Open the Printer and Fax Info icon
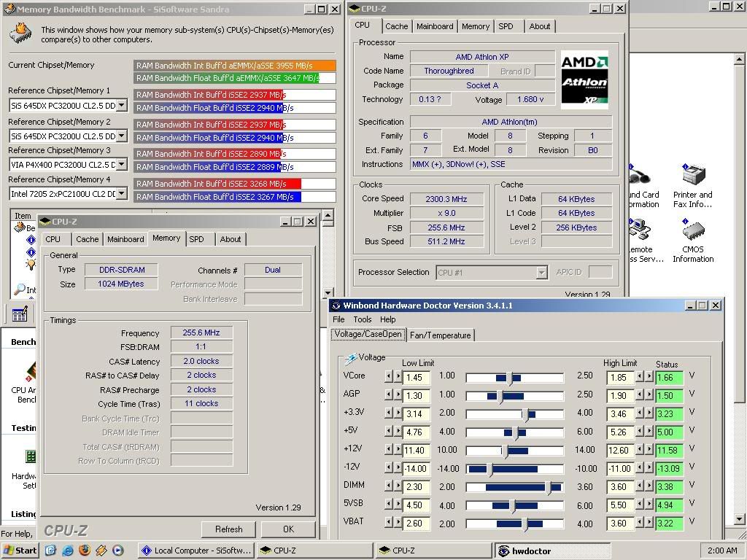 (692, 177)
